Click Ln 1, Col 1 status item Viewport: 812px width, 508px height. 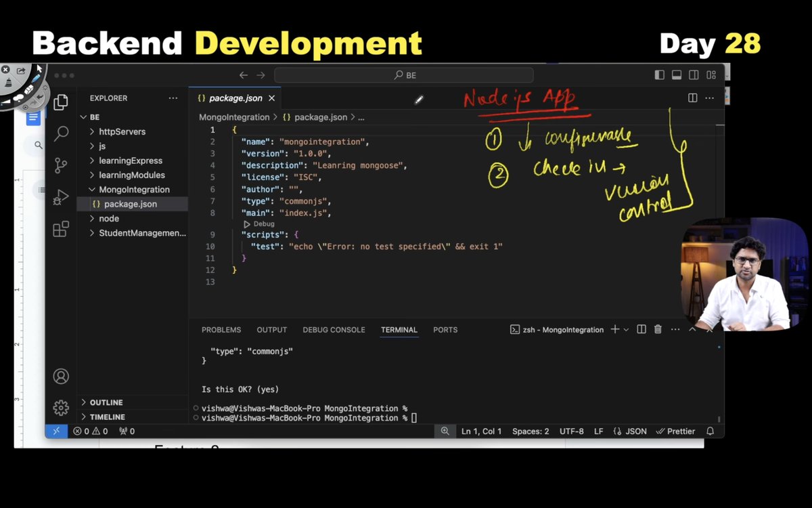click(482, 431)
